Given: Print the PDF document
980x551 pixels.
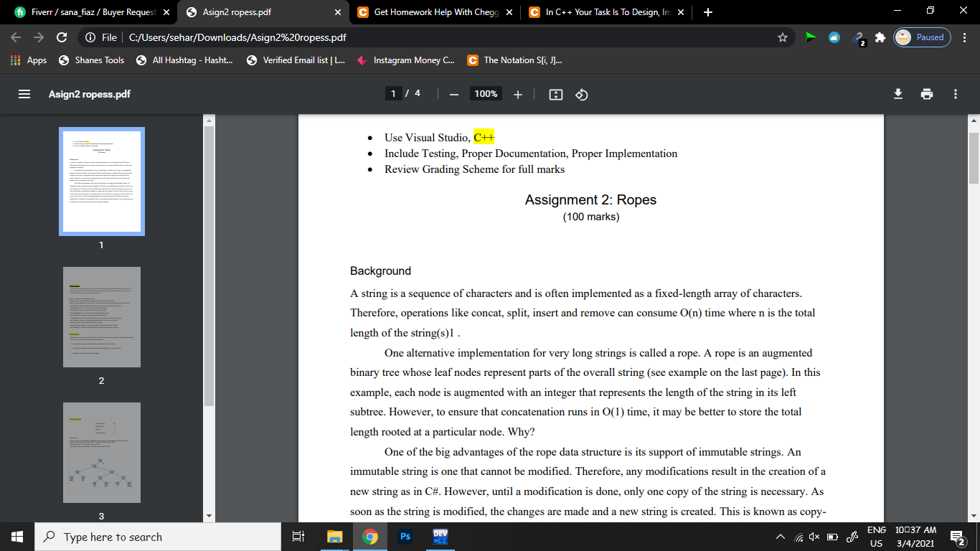Looking at the screenshot, I should tap(927, 94).
